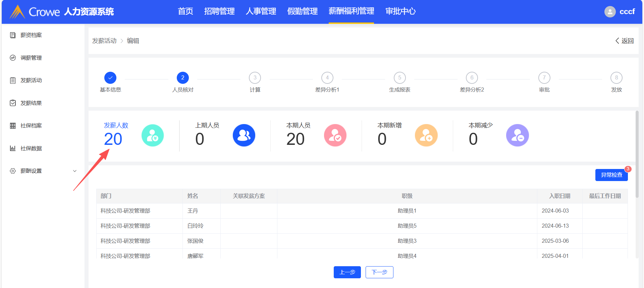This screenshot has width=644, height=288.
Task: Click the 发薪人数 count of 20
Action: (x=113, y=139)
